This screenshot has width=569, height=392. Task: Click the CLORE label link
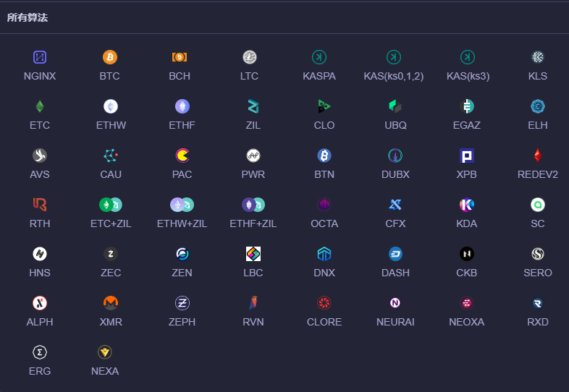pyautogui.click(x=324, y=322)
